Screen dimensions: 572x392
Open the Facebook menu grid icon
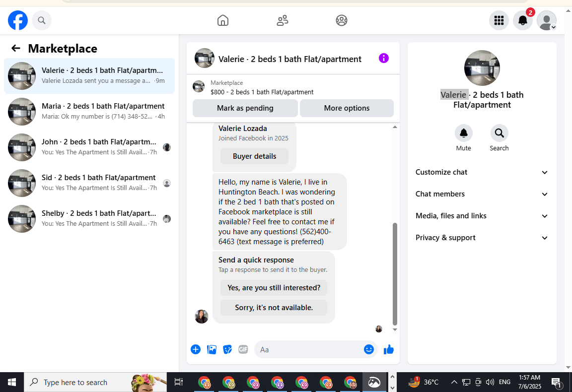(x=499, y=20)
